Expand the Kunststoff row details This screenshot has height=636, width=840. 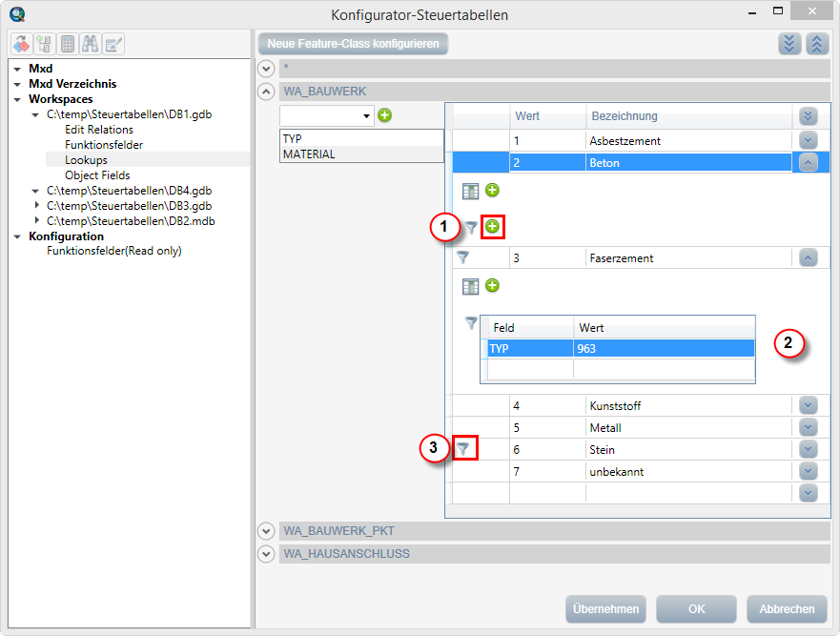[809, 405]
